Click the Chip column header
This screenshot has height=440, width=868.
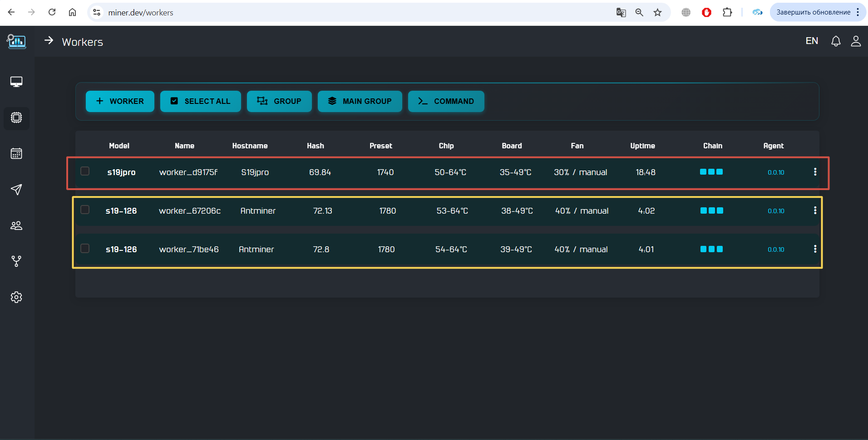pos(446,146)
